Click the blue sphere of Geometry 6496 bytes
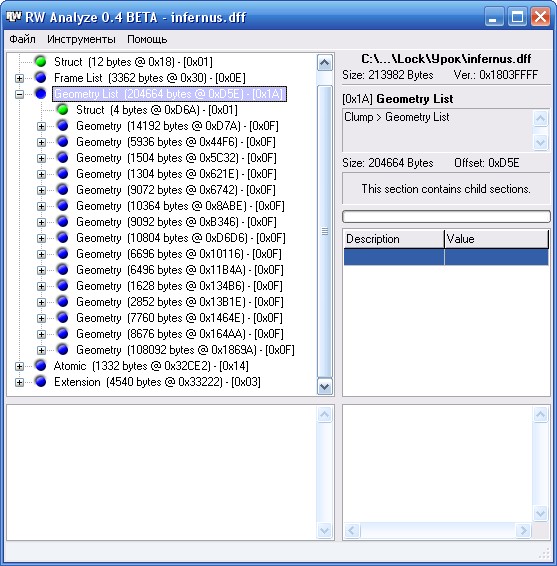 click(x=63, y=269)
